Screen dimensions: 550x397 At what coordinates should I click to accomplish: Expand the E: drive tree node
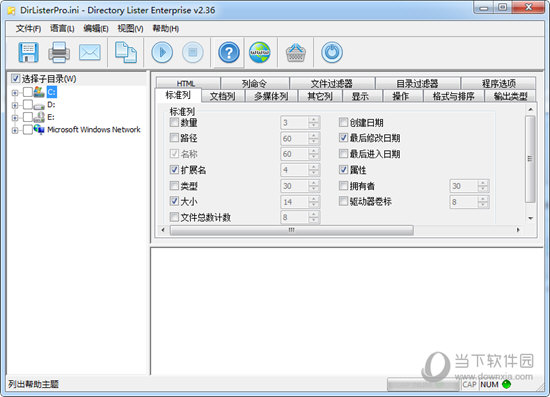pos(15,117)
